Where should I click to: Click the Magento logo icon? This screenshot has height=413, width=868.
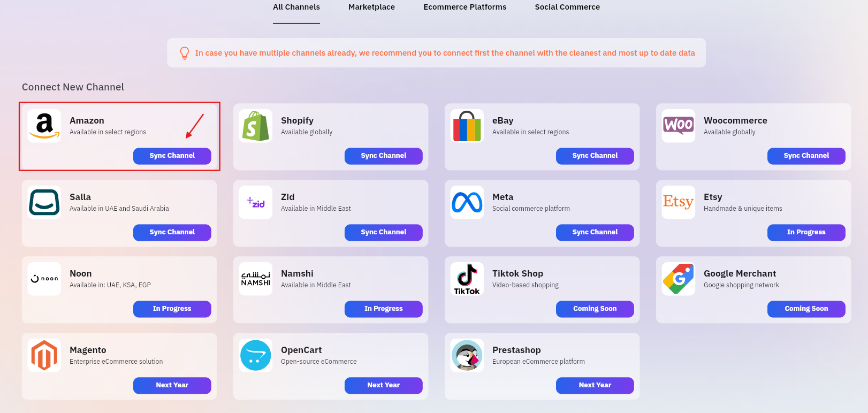(44, 355)
